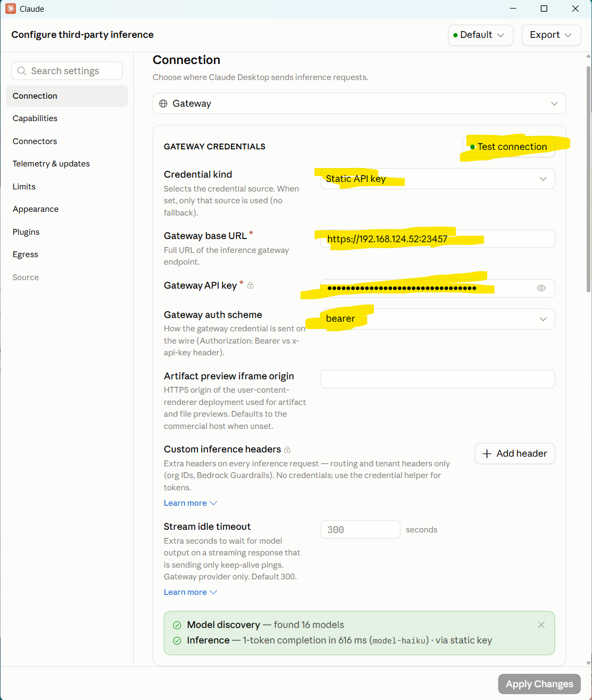This screenshot has height=700, width=592.
Task: Open the Egress settings section
Action: pos(67,254)
